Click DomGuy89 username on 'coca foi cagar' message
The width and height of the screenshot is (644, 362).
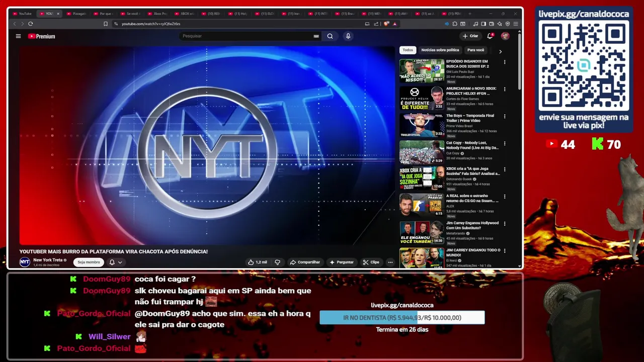pos(107,279)
